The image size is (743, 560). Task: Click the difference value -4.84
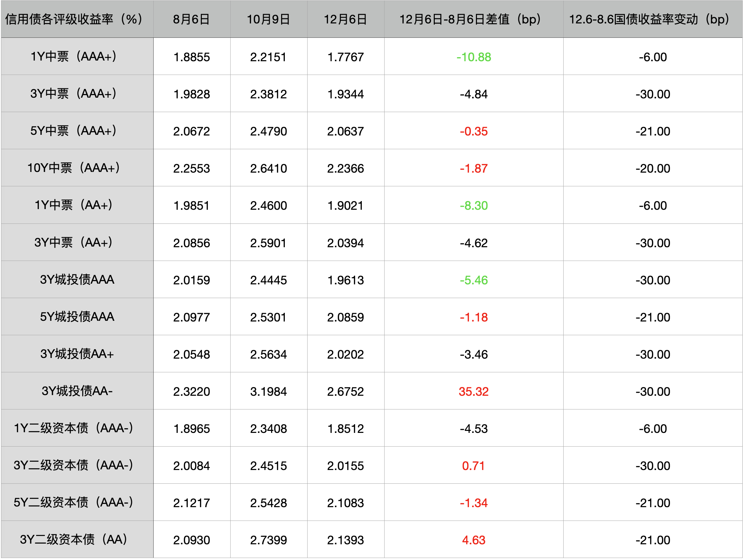click(474, 94)
